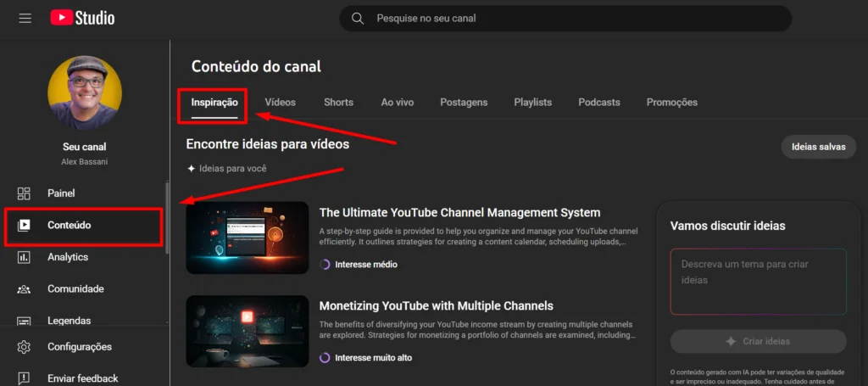Open the Configurações gear icon

pos(25,347)
